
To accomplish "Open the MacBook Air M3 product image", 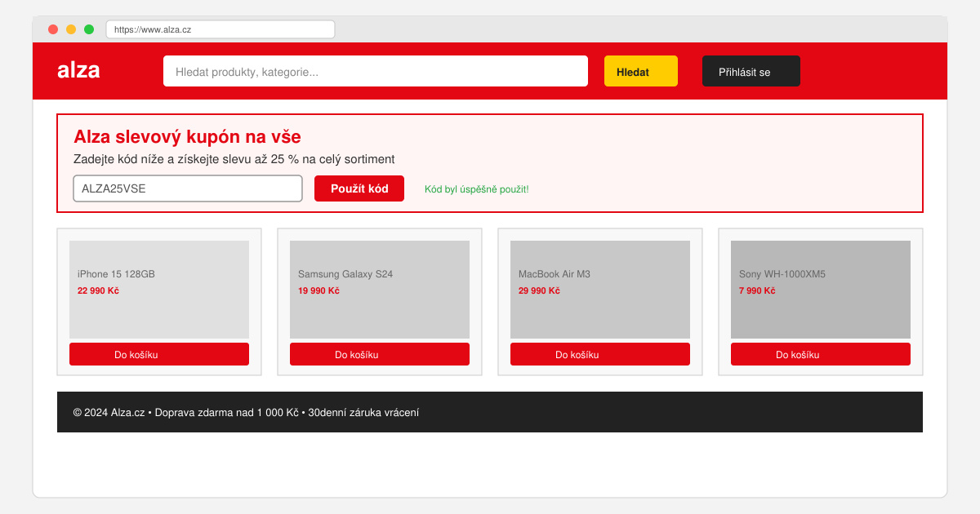I will pos(600,290).
